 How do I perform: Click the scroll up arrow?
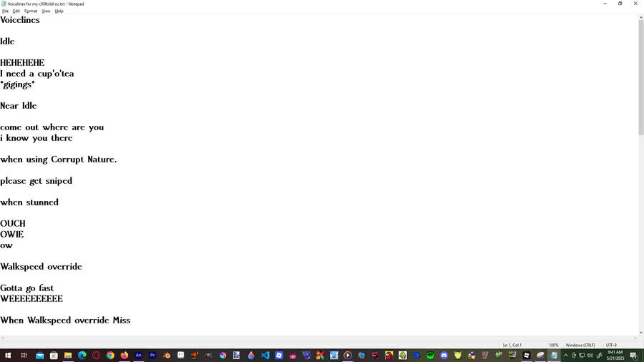pos(640,18)
